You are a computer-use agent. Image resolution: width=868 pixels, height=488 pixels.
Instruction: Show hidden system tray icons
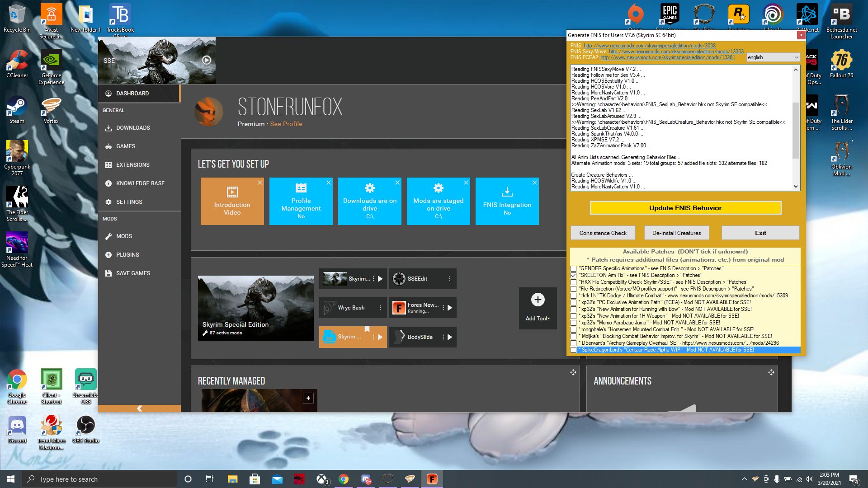tap(744, 479)
